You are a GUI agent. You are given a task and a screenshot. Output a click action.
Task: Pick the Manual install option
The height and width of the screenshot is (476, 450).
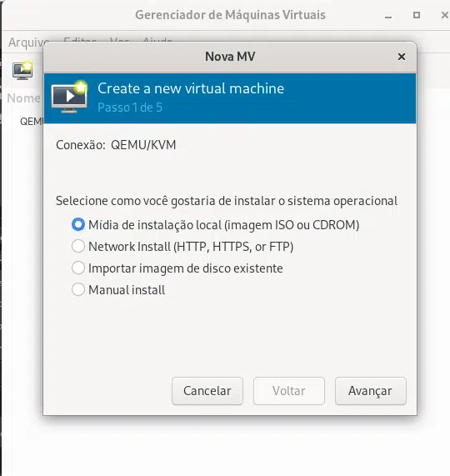118,290
